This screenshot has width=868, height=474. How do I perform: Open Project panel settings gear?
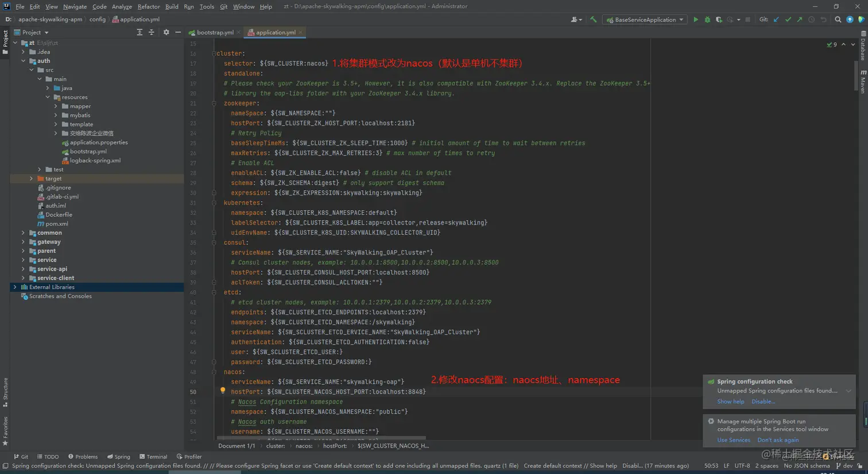166,32
